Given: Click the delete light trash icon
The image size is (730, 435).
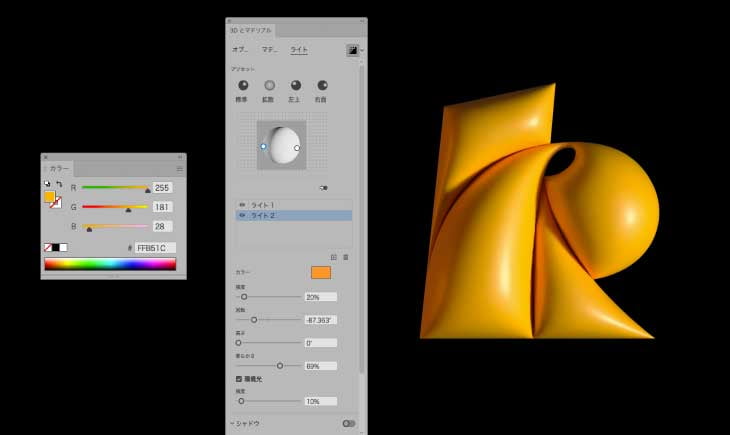Looking at the screenshot, I should click(346, 257).
